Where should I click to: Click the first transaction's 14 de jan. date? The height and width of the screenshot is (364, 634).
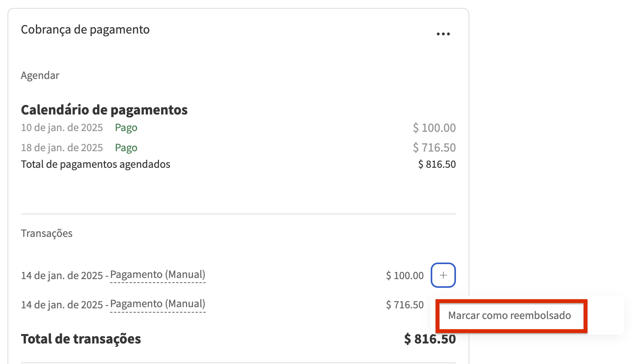[62, 276]
